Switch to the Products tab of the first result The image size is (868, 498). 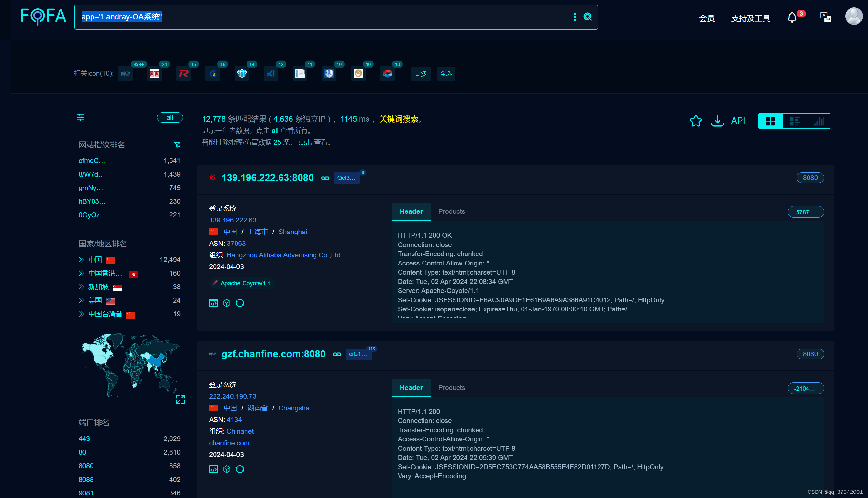tap(451, 211)
